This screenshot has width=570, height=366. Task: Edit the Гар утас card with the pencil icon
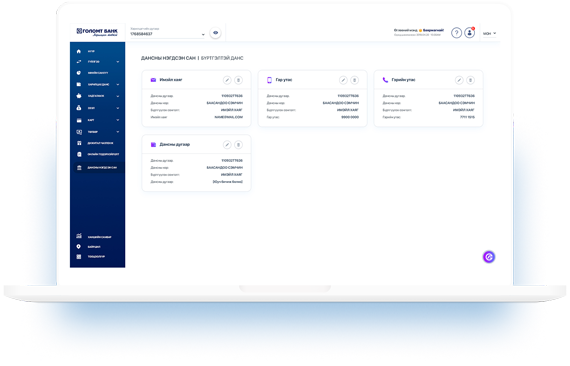343,80
